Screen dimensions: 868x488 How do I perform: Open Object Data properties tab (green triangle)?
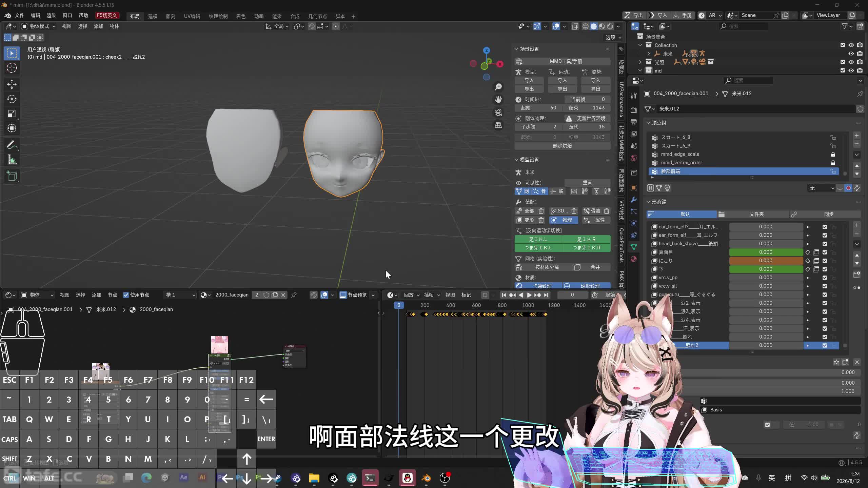click(x=633, y=247)
